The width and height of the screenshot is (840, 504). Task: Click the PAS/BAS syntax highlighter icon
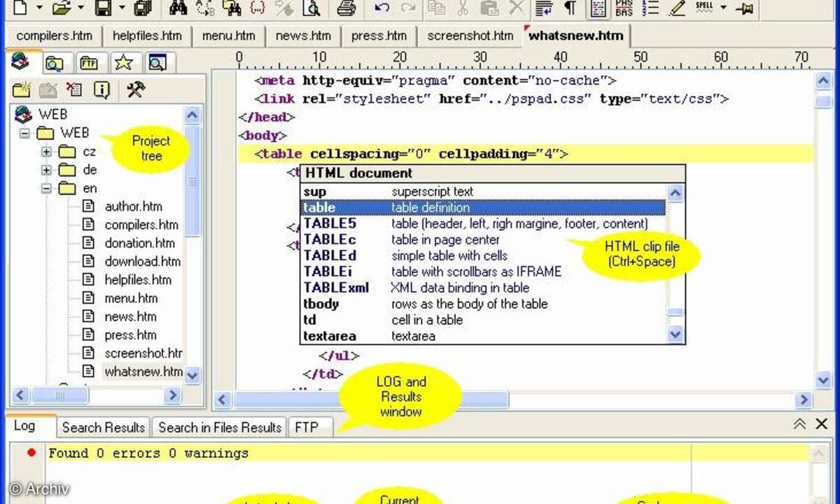coord(624,8)
